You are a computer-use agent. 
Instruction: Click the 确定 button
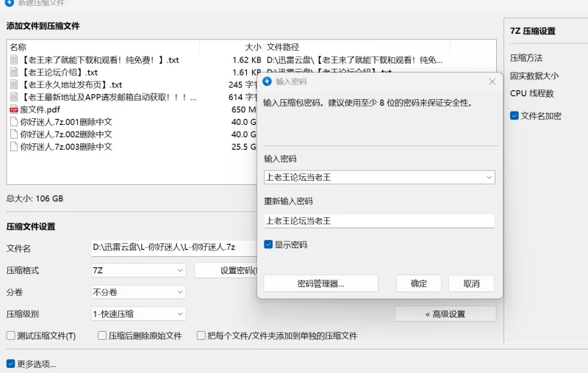[418, 283]
